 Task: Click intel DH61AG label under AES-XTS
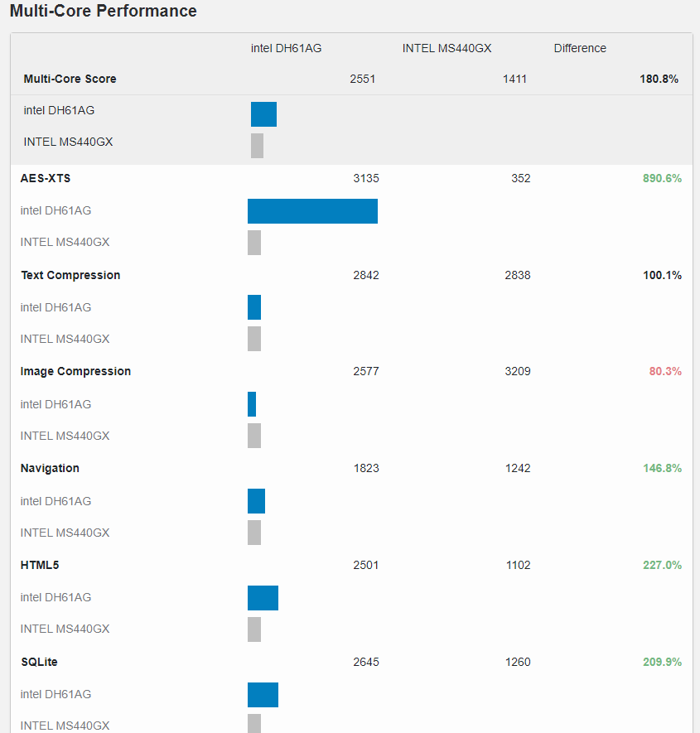tap(56, 210)
